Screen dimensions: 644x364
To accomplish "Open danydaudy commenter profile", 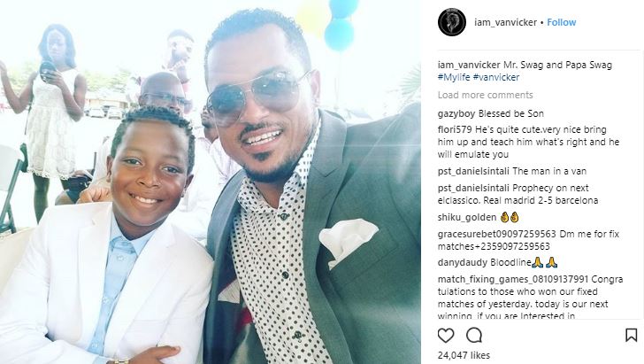I will 463,263.
